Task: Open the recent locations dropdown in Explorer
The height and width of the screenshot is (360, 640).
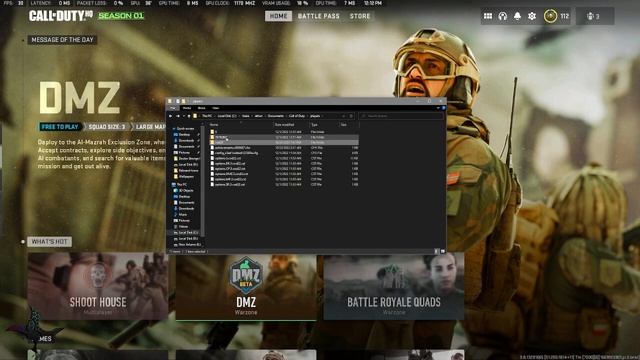Action: tap(184, 116)
